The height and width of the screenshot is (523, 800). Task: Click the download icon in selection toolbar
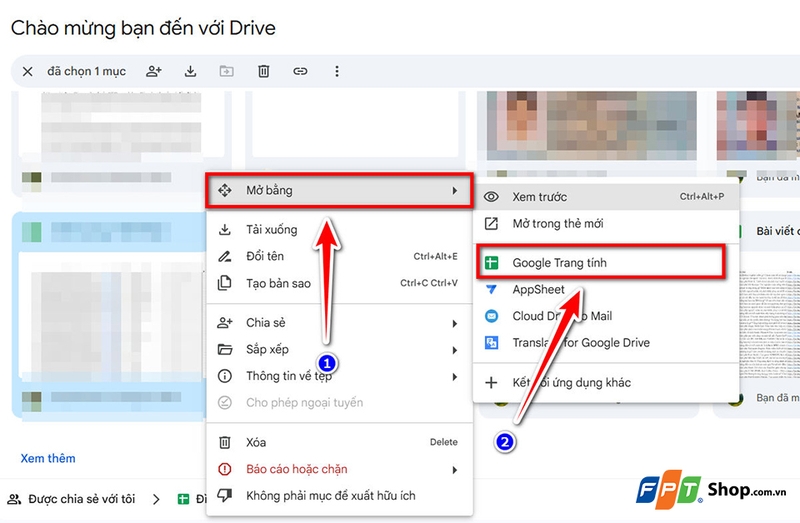[x=190, y=71]
